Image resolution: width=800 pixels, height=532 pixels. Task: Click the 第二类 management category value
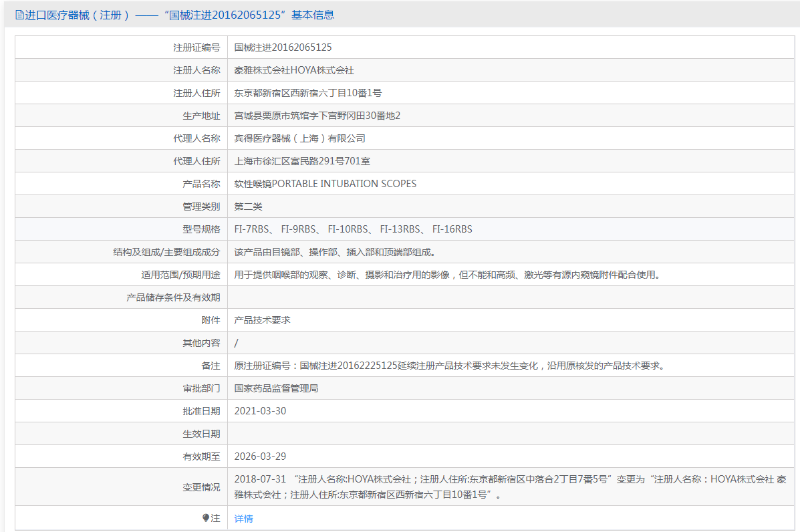(x=248, y=207)
